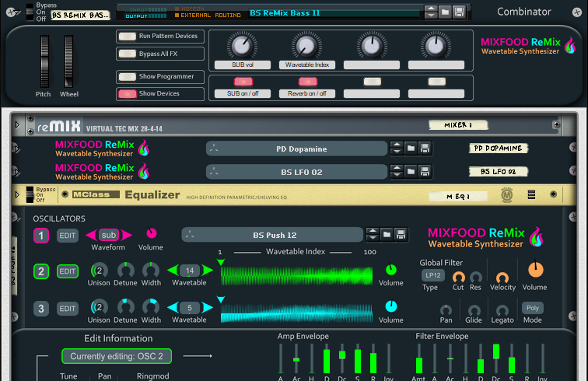Save the BS Push 12 patch

tap(401, 235)
